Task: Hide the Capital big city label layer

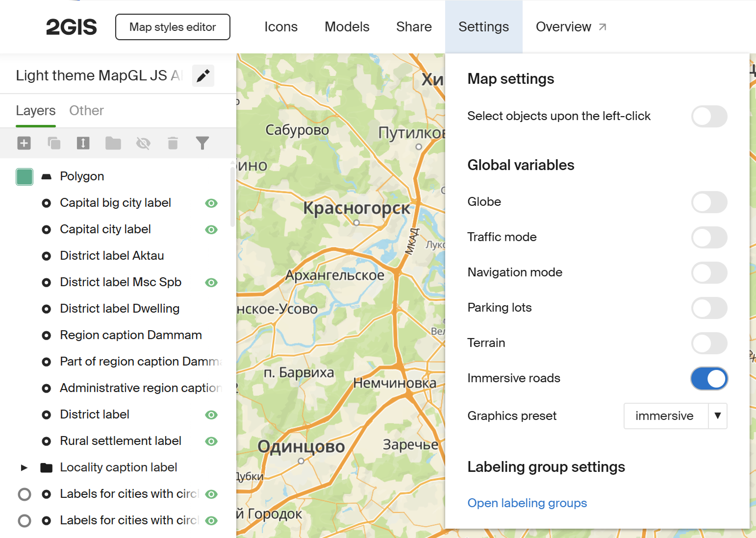Action: (211, 203)
